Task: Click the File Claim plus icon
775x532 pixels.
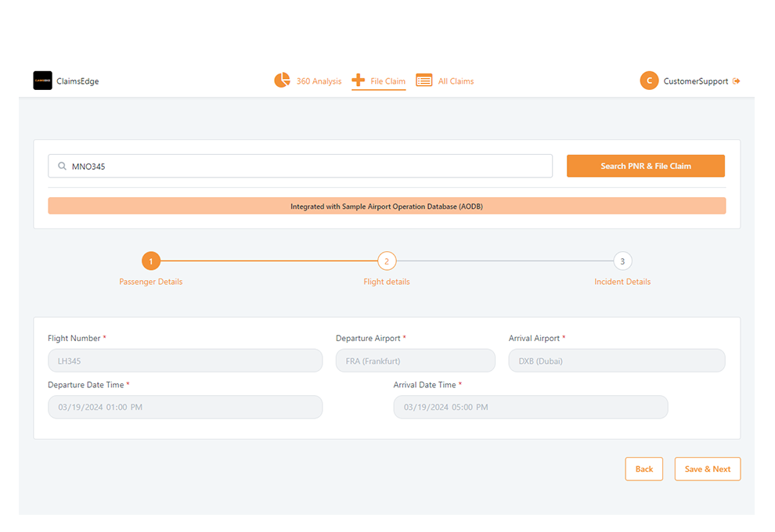Action: (359, 80)
